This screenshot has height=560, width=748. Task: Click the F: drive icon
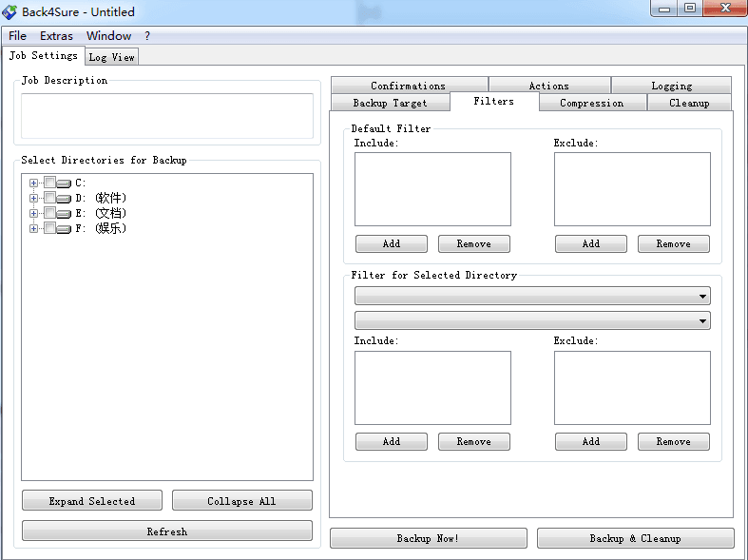tap(64, 229)
